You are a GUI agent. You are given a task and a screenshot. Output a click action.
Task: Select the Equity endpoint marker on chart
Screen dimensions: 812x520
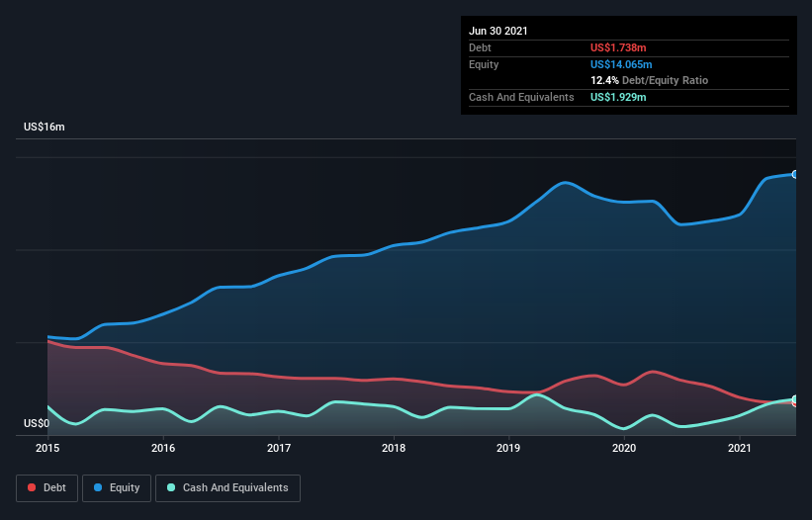(795, 174)
